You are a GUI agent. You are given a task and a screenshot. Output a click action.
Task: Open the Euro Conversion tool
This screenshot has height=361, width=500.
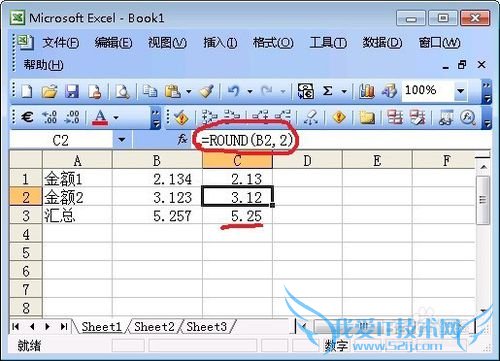[x=305, y=91]
